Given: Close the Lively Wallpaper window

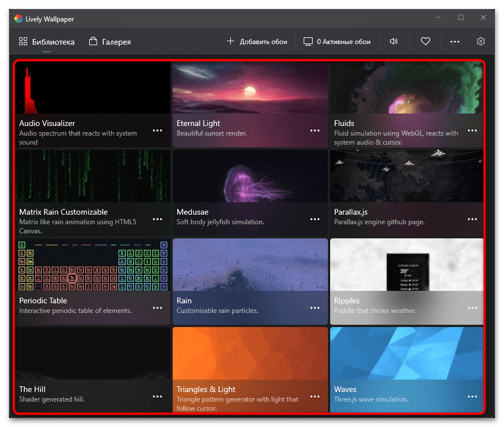Looking at the screenshot, I should (x=483, y=18).
